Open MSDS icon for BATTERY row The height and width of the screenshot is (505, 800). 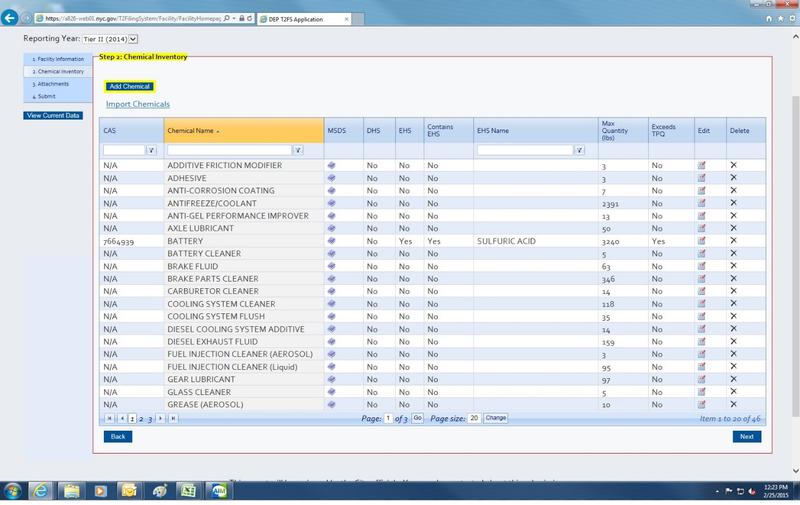click(332, 241)
